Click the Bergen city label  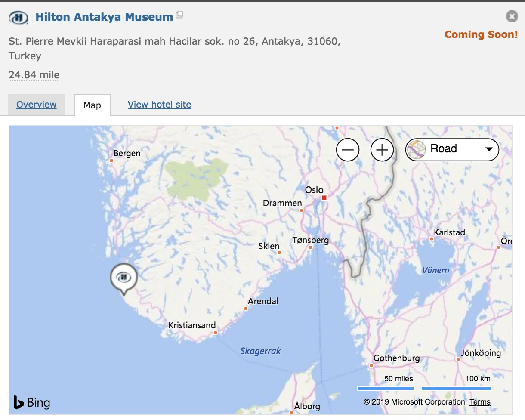click(x=127, y=154)
